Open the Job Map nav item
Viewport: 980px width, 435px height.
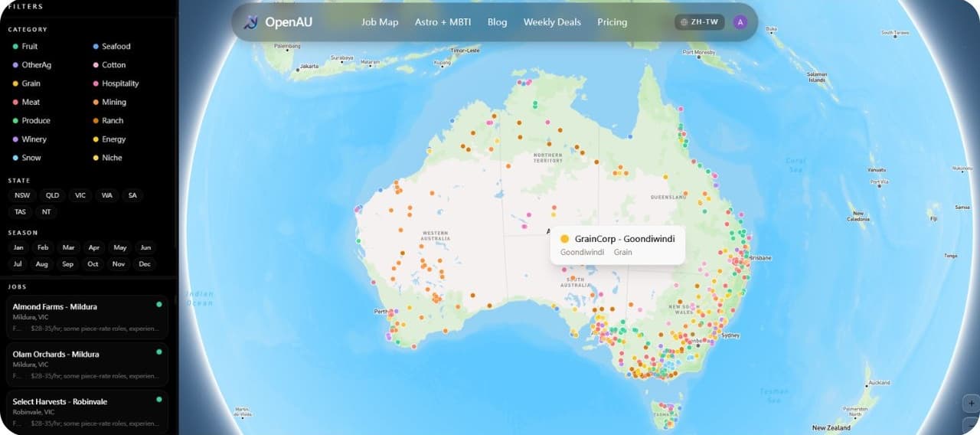pos(380,22)
